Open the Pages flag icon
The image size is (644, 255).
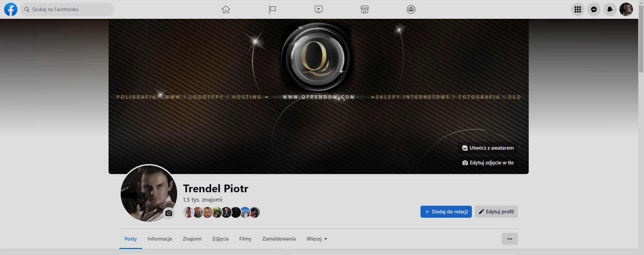pos(272,9)
